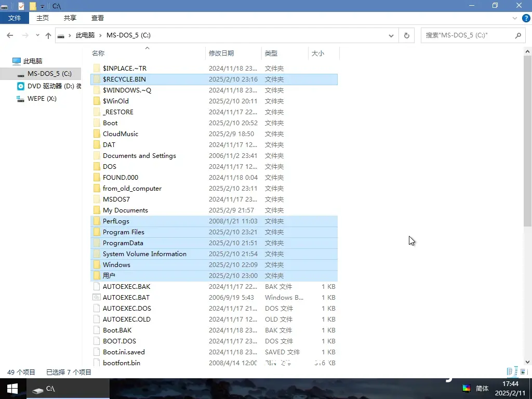
Task: Click the AUTOEXEC.BAT batch file icon
Action: pos(97,298)
